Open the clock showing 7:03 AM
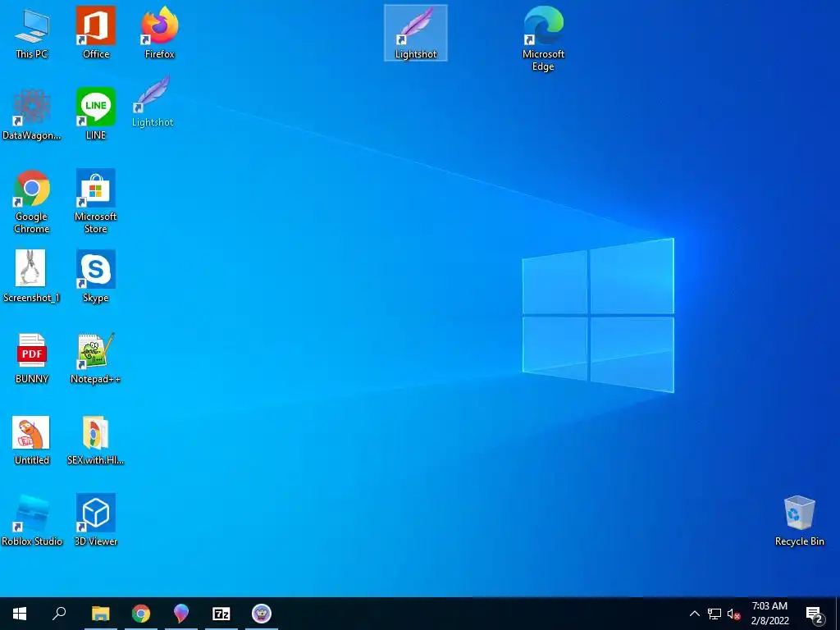The image size is (840, 630). 769,614
